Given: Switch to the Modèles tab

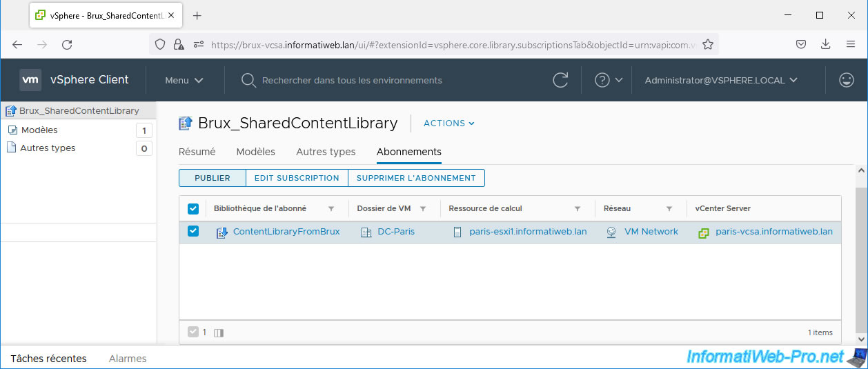Looking at the screenshot, I should point(256,152).
